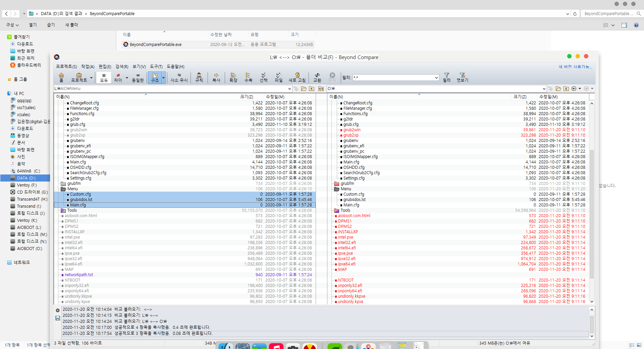This screenshot has height=349, width=644.
Task: Open filter settings with the 필터 funnel icon
Action: (x=447, y=77)
